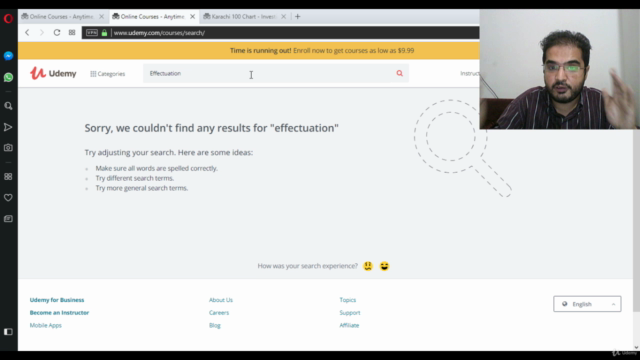Open the Topics footer link
The image size is (640, 360).
[x=348, y=300]
